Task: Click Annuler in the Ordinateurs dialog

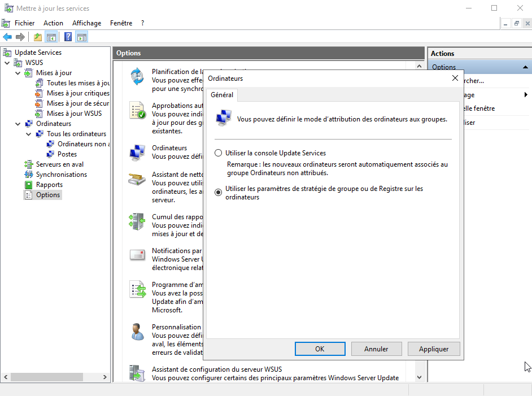Action: [x=376, y=349]
